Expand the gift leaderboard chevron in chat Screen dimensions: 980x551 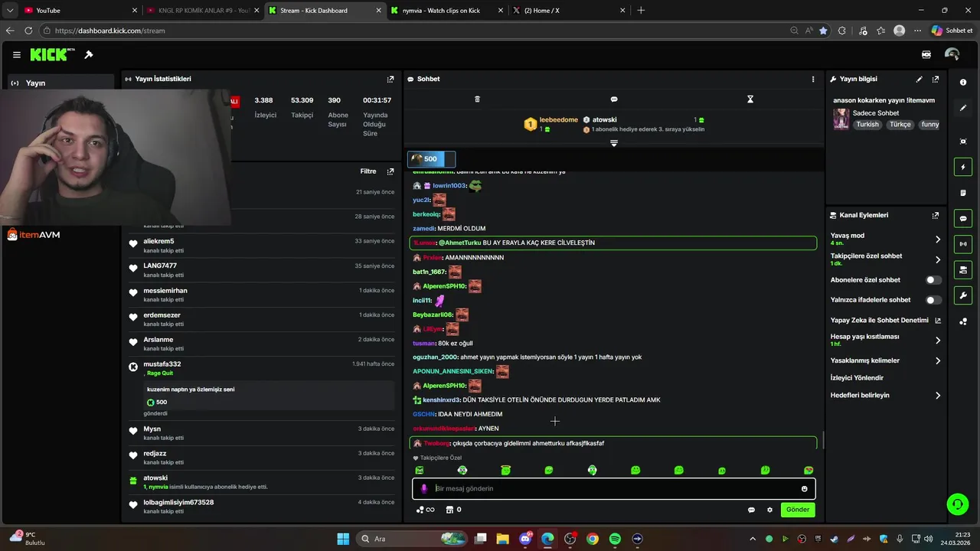[613, 143]
